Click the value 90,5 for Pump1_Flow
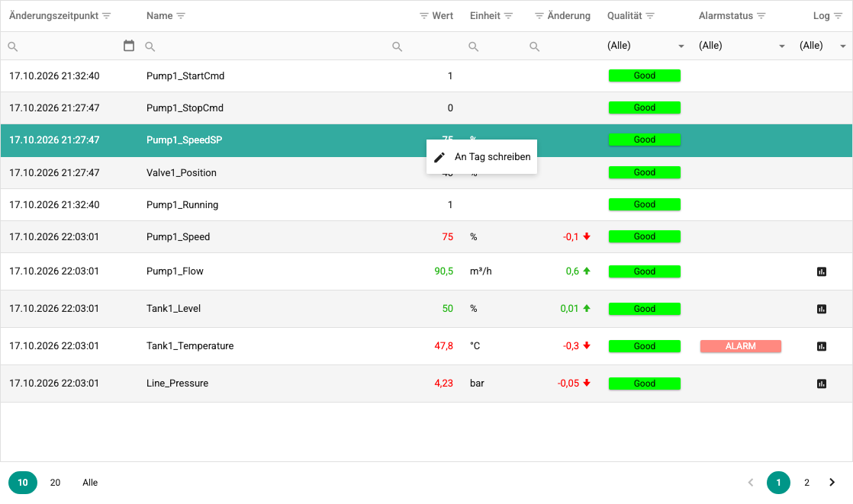This screenshot has width=853, height=504. click(x=444, y=271)
